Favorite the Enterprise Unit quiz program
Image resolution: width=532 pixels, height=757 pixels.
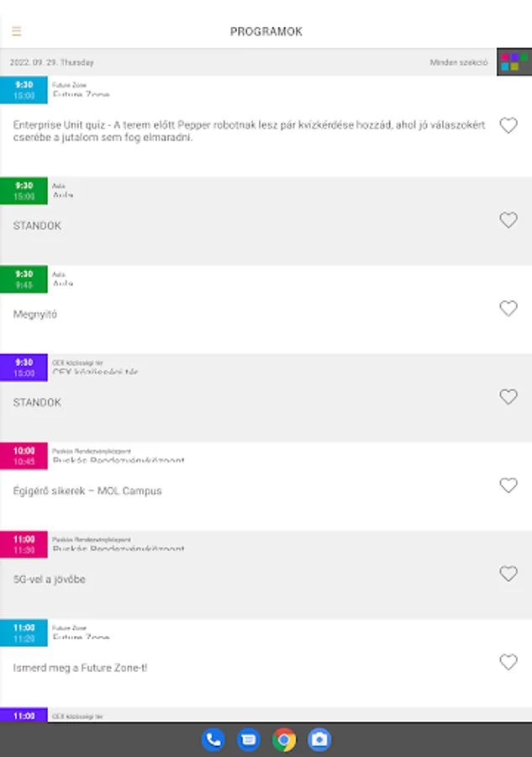click(508, 125)
